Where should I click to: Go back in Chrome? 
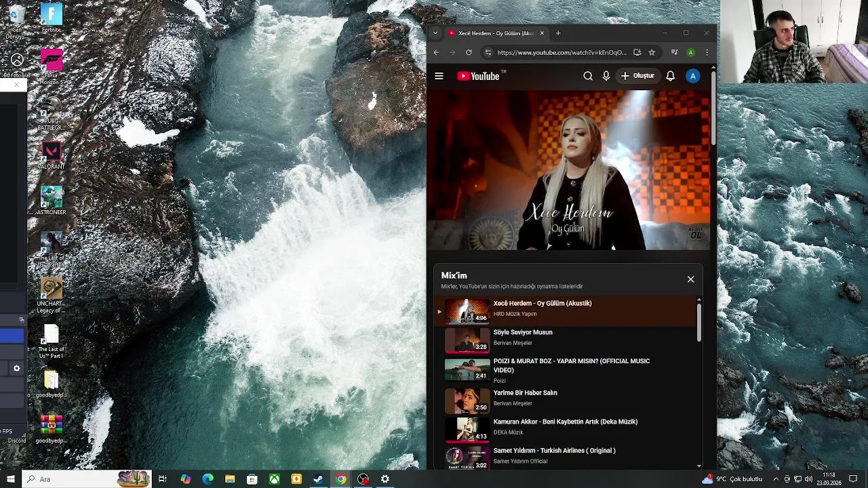click(436, 52)
